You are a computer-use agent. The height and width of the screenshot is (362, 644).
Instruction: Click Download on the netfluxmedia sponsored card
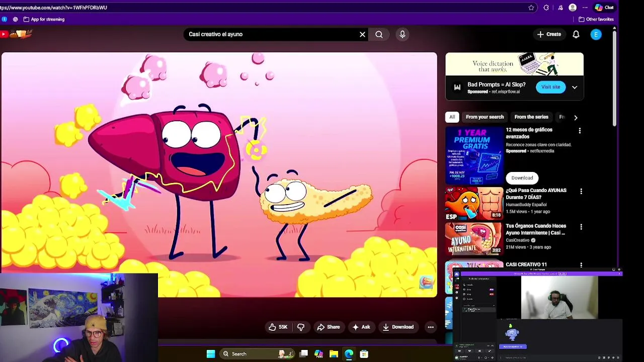[522, 177]
